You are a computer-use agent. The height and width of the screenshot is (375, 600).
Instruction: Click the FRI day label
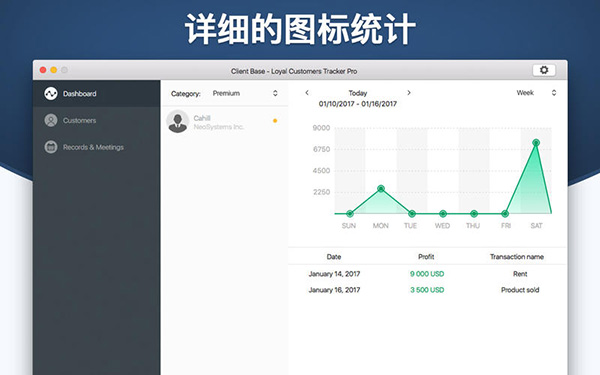[x=506, y=226]
